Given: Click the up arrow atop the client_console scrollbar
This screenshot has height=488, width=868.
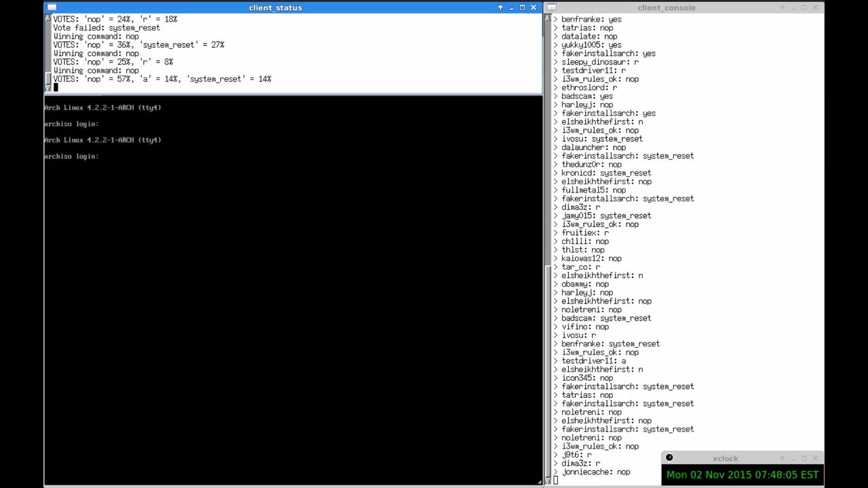Looking at the screenshot, I should coord(548,18).
